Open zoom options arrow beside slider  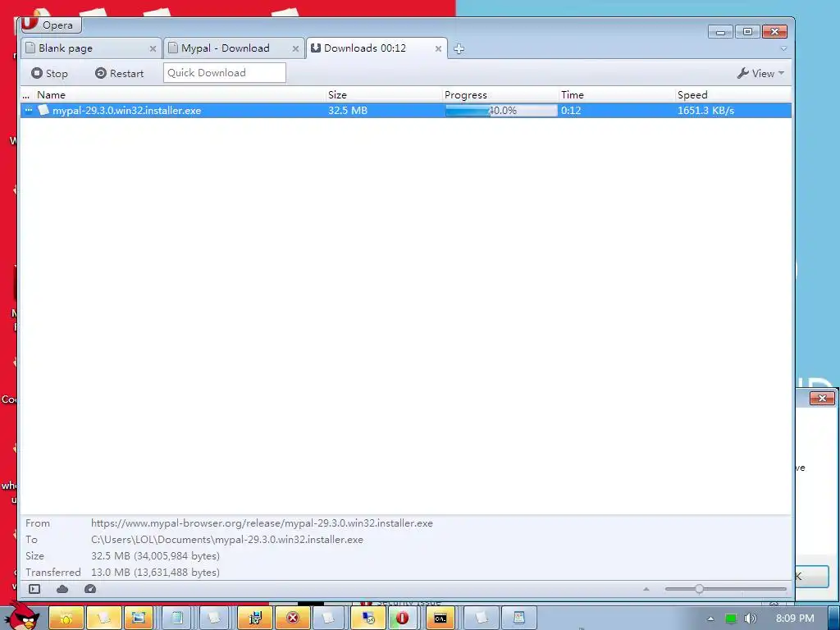click(646, 589)
